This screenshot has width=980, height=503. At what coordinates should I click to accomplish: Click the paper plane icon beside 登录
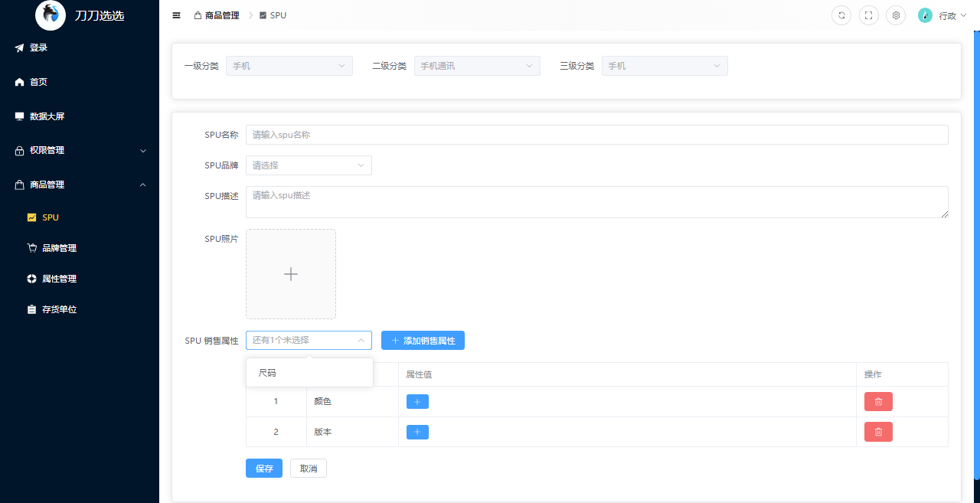click(x=19, y=47)
